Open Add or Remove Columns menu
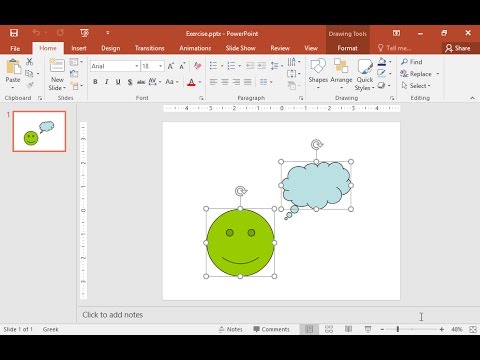 pyautogui.click(x=266, y=82)
